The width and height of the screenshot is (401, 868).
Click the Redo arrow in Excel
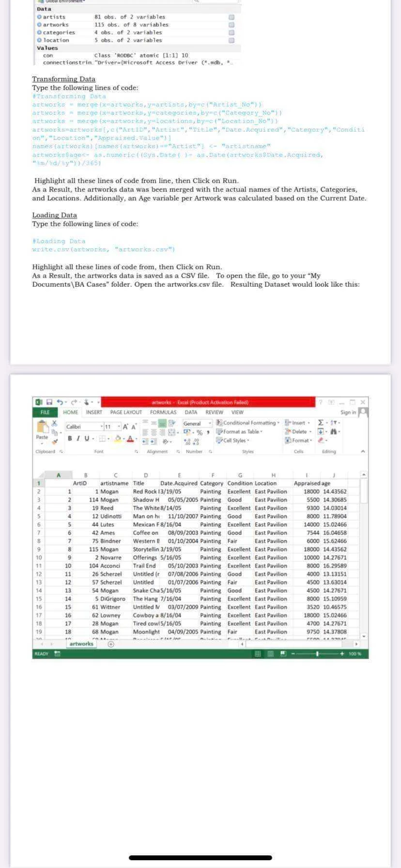coord(75,402)
